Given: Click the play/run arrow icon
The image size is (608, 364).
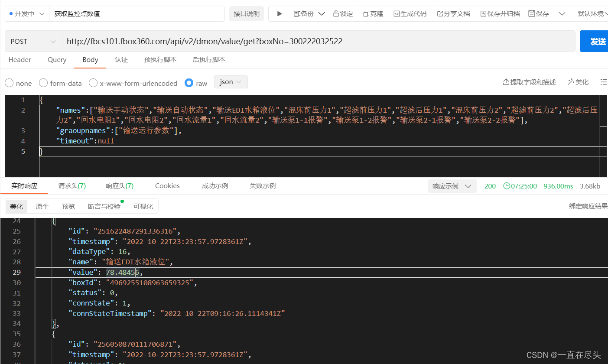Looking at the screenshot, I should pos(280,14).
